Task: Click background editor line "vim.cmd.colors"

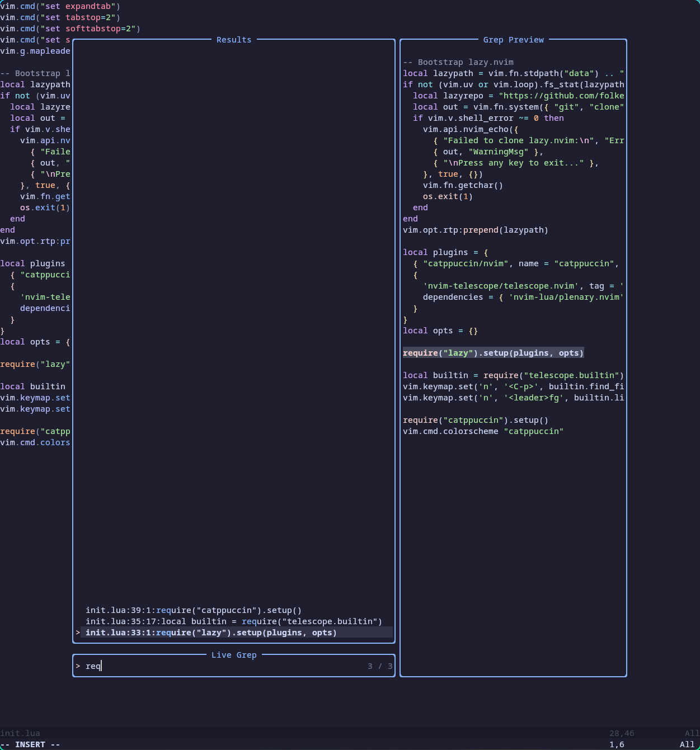Action: tap(35, 442)
